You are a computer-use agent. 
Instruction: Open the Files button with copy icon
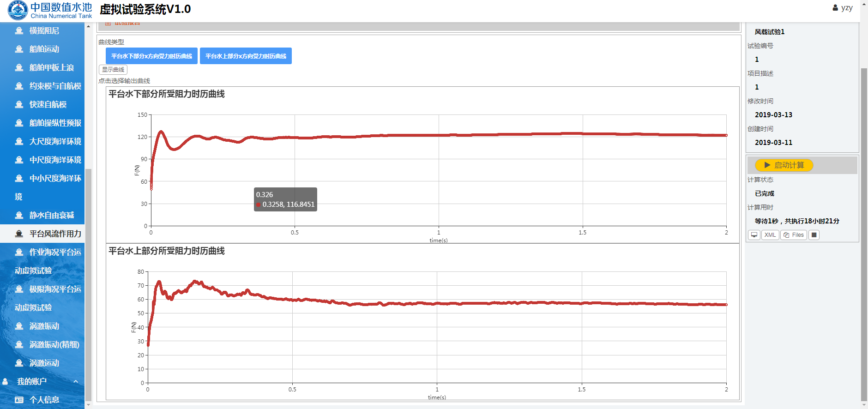pos(793,235)
